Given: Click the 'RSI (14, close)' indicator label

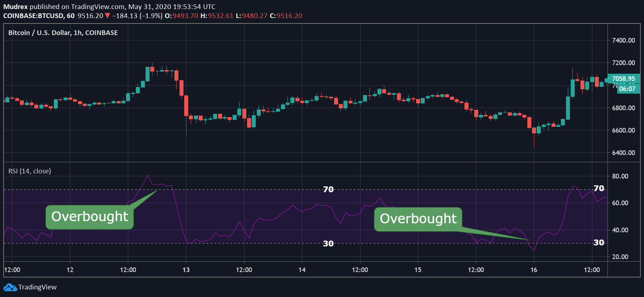Looking at the screenshot, I should point(30,171).
